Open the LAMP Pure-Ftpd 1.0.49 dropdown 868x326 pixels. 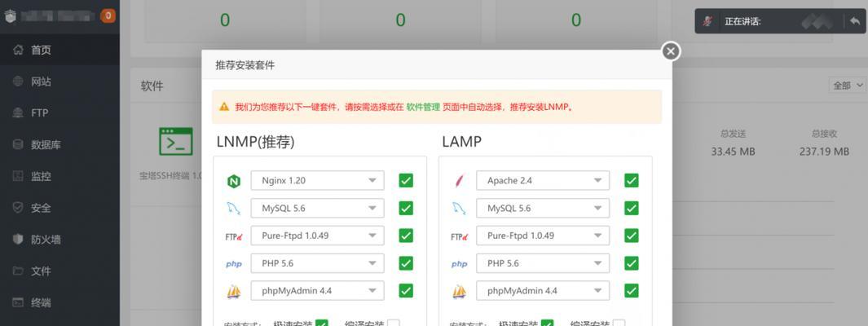tap(543, 236)
